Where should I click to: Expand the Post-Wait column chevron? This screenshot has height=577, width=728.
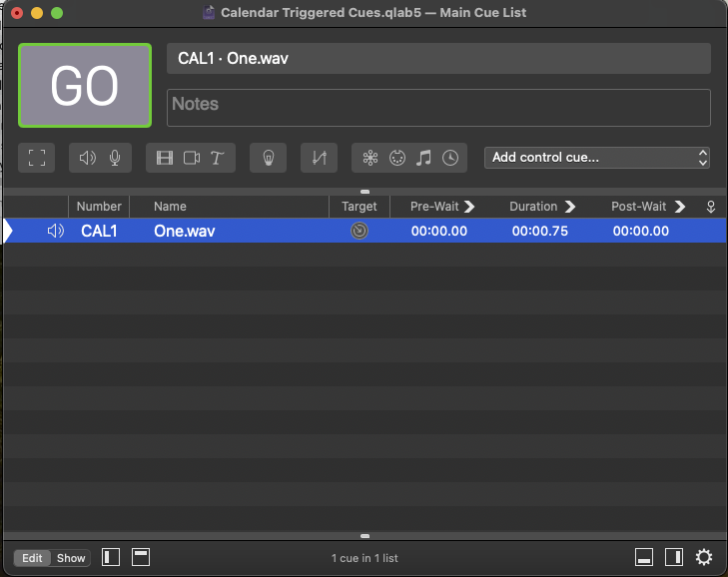click(x=680, y=207)
